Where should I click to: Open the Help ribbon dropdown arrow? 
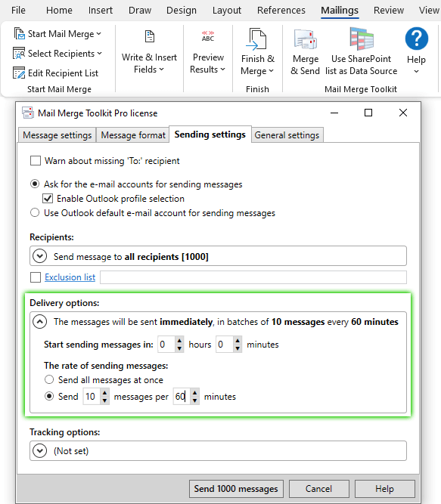pos(416,72)
